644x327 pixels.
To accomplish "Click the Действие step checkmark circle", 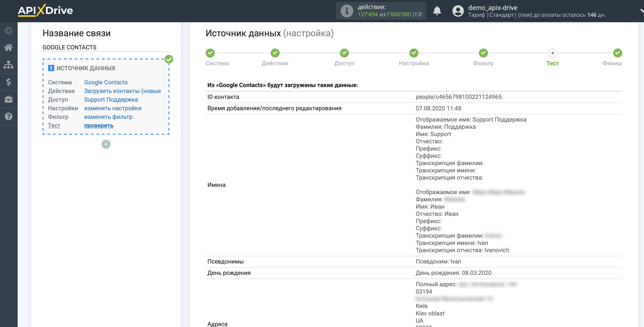I will [275, 53].
